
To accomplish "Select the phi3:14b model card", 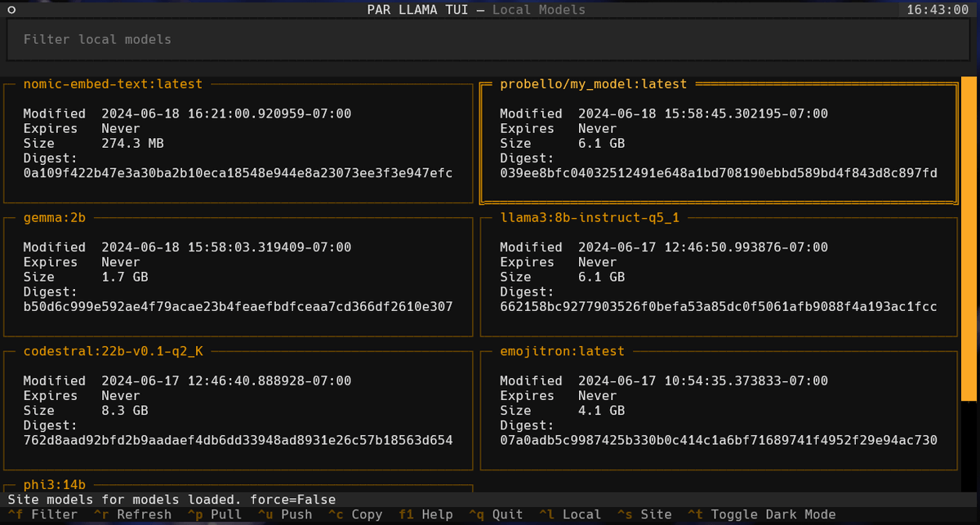I will point(238,485).
